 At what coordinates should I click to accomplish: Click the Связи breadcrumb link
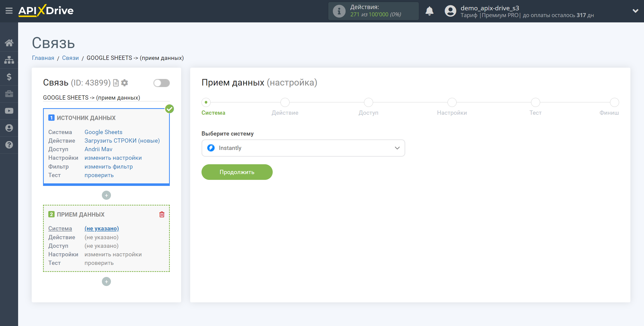point(70,58)
